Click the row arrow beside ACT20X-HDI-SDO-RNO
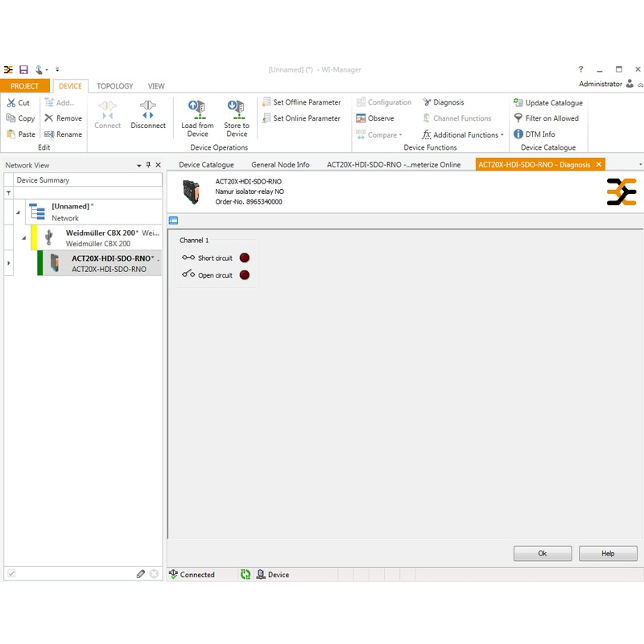 click(x=9, y=263)
